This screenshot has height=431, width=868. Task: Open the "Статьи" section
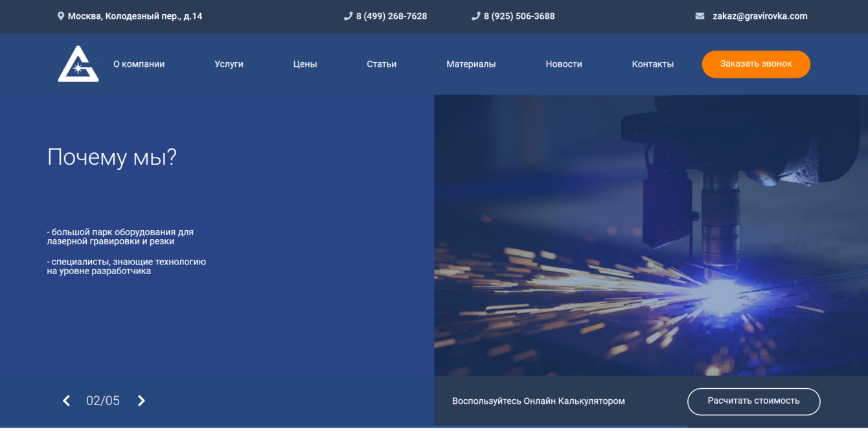(382, 64)
